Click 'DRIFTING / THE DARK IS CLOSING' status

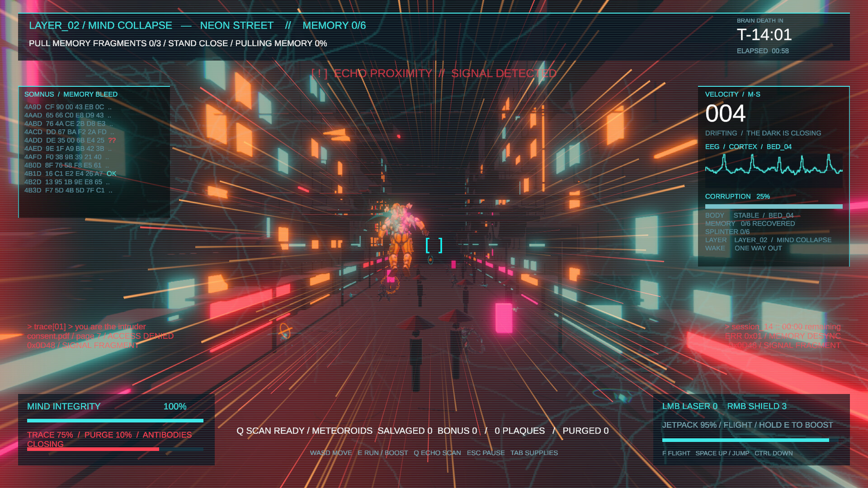[x=763, y=133]
